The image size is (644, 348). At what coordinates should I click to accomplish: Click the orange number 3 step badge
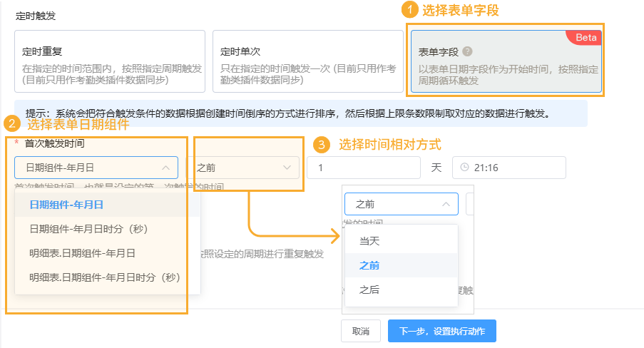coord(322,145)
